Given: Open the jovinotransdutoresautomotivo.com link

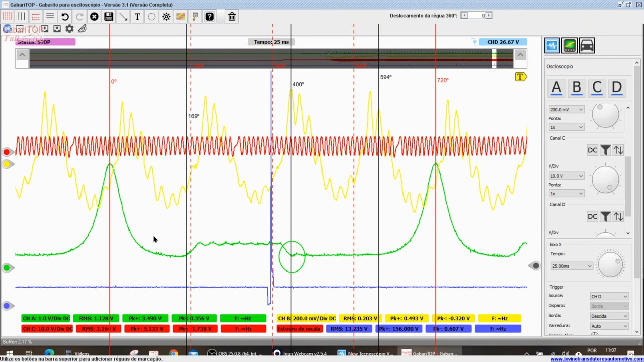Looking at the screenshot, I should [597, 359].
